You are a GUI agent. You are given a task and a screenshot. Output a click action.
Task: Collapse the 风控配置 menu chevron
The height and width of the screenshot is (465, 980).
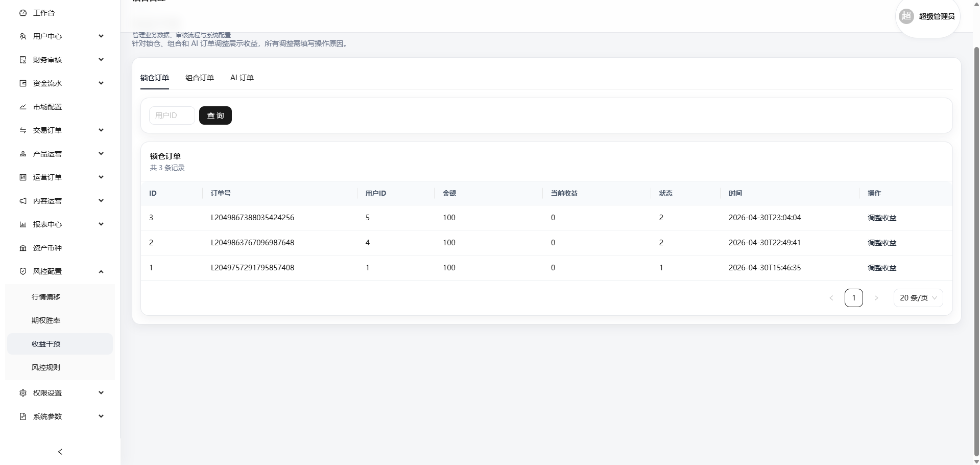click(101, 271)
